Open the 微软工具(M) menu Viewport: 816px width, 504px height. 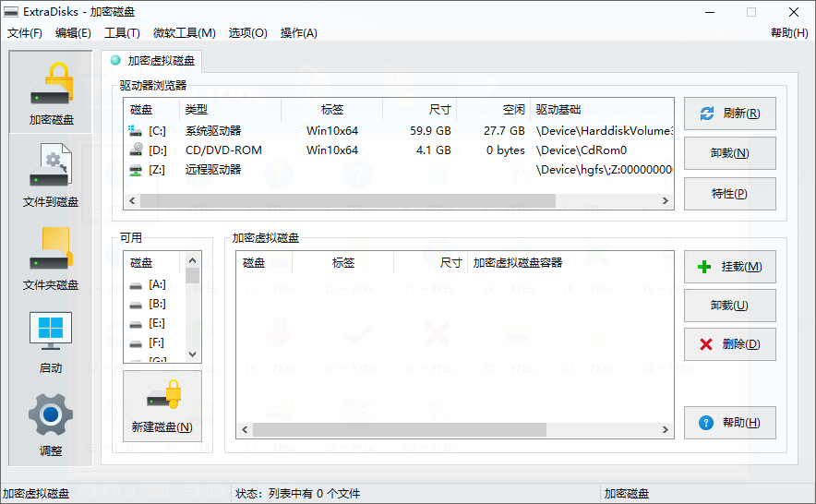[x=185, y=33]
